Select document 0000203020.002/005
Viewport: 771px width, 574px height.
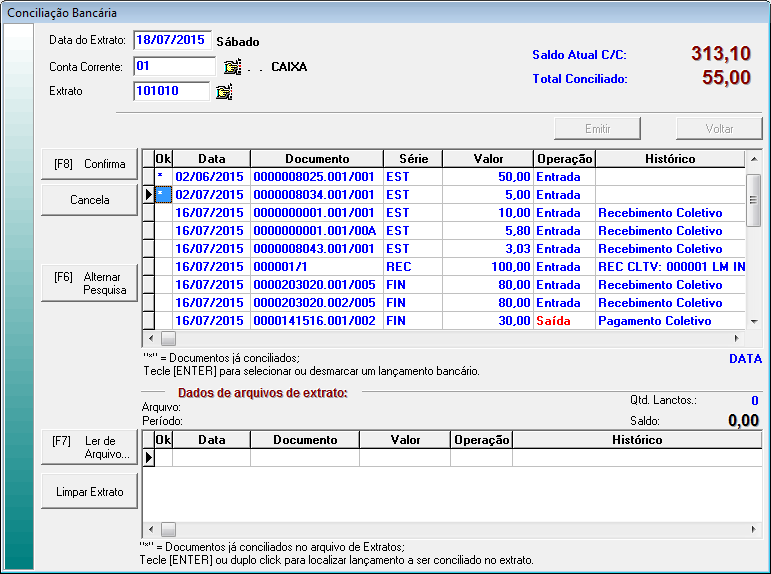(317, 302)
